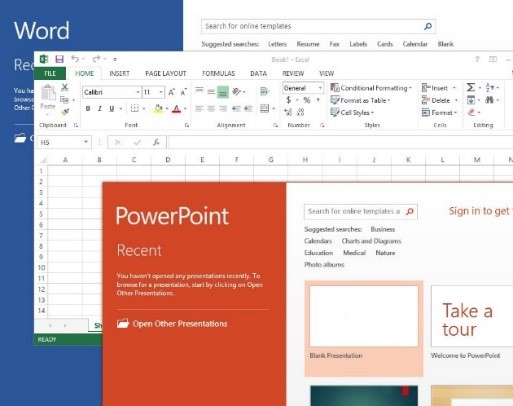Image resolution: width=513 pixels, height=406 pixels.
Task: Toggle Center alignment in Alignment group
Action: pyautogui.click(x=211, y=109)
